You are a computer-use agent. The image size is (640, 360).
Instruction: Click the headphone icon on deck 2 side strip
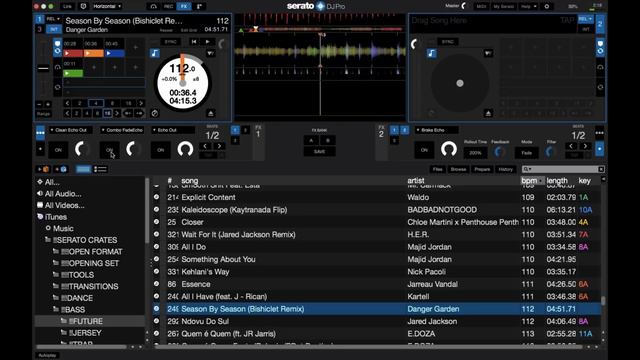pos(600,67)
